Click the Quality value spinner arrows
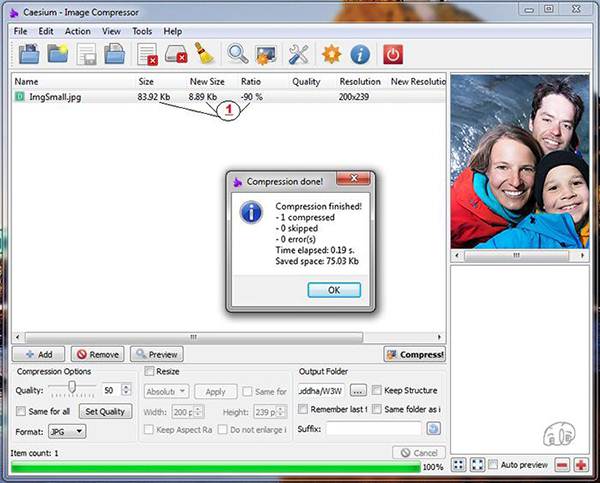 point(126,390)
